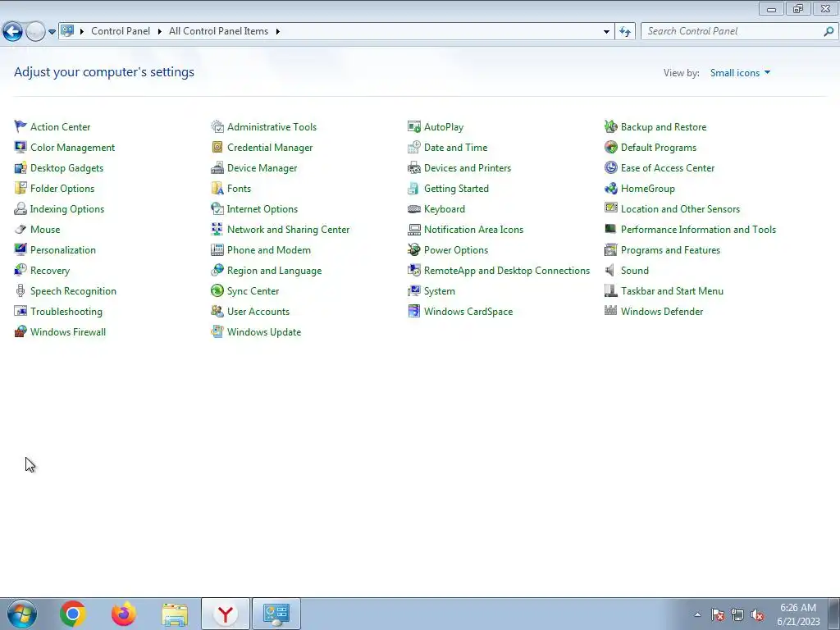
Task: Refresh the address bar view
Action: [x=625, y=32]
